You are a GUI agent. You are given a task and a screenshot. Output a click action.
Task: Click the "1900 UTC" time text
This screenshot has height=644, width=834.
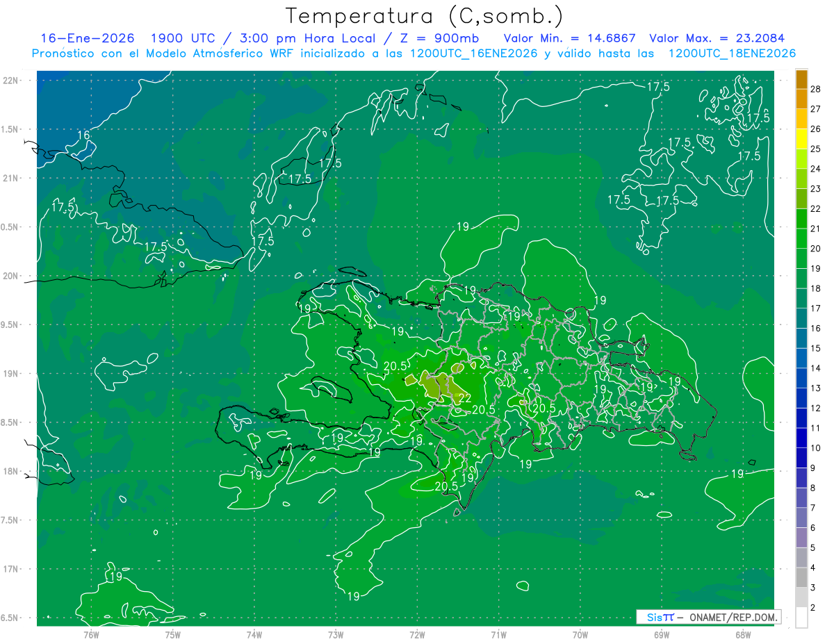(x=183, y=38)
